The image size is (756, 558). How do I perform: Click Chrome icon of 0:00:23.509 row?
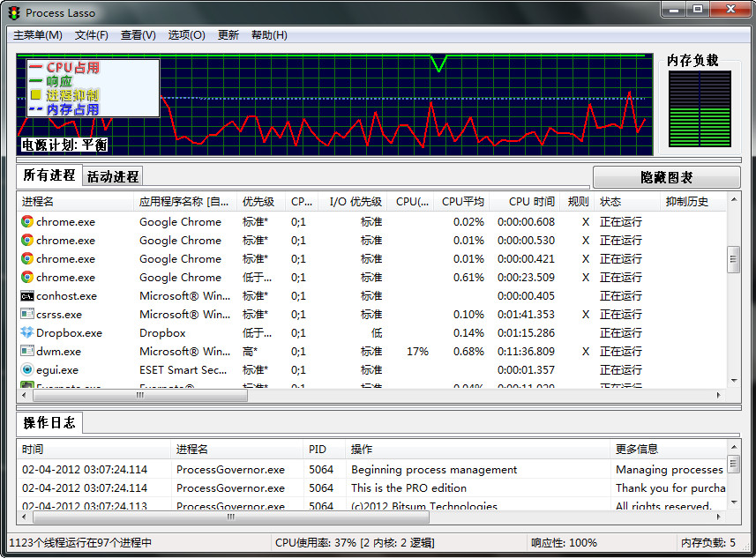pyautogui.click(x=27, y=277)
